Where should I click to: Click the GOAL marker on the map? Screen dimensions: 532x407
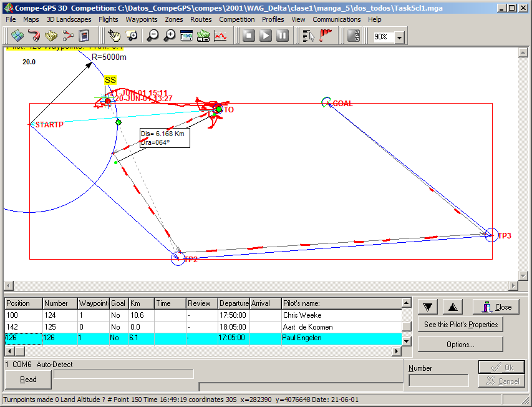(x=326, y=102)
